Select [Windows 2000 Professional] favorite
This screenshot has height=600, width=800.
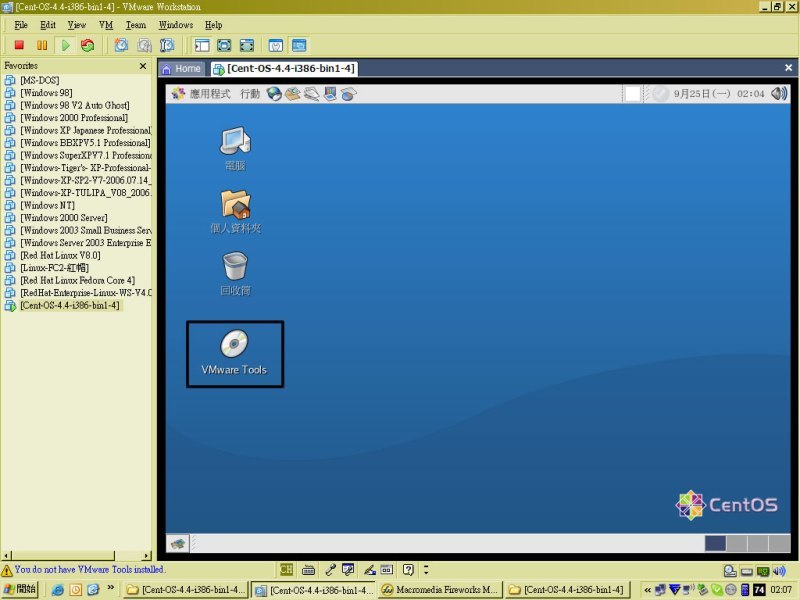click(x=74, y=118)
